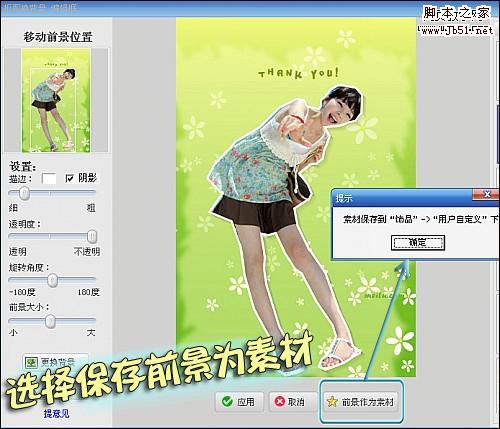The width and height of the screenshot is (500, 429).
Task: Open the 提意见 feedback link
Action: pos(56,414)
